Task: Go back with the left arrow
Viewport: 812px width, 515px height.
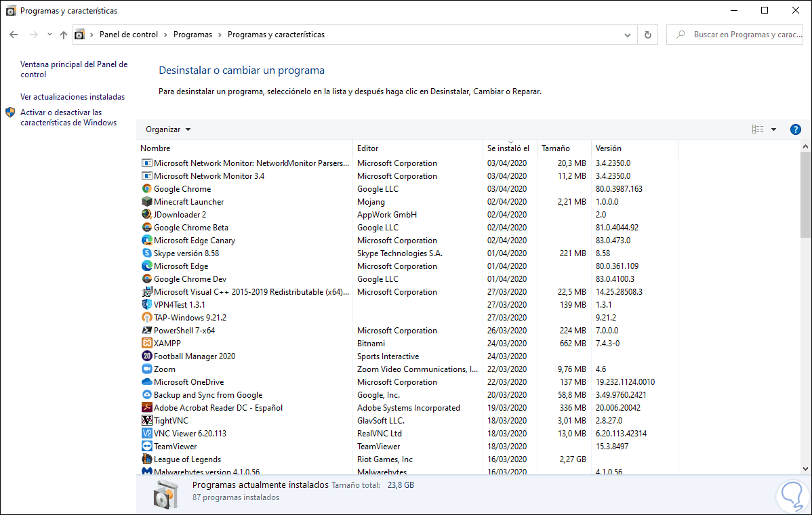Action: (14, 35)
